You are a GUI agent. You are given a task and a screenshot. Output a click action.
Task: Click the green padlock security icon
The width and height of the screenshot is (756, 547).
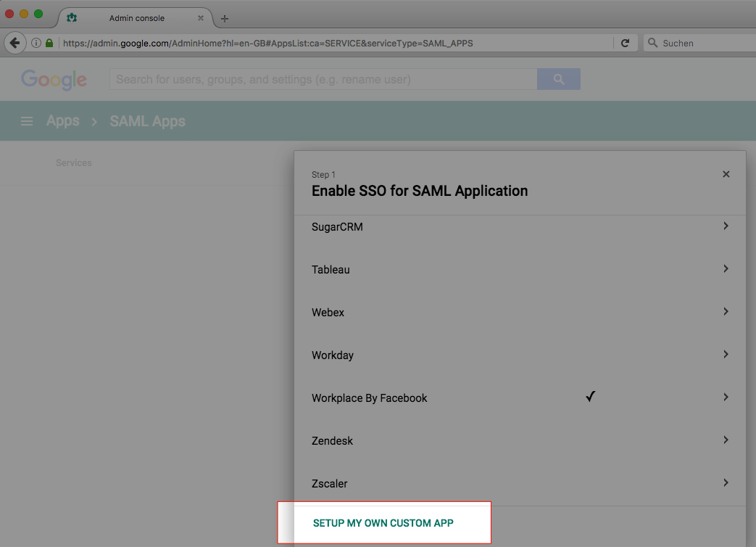[x=49, y=43]
